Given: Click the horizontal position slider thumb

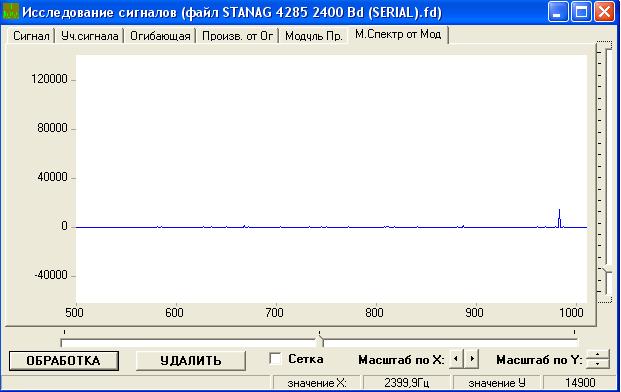Looking at the screenshot, I should pyautogui.click(x=320, y=341).
